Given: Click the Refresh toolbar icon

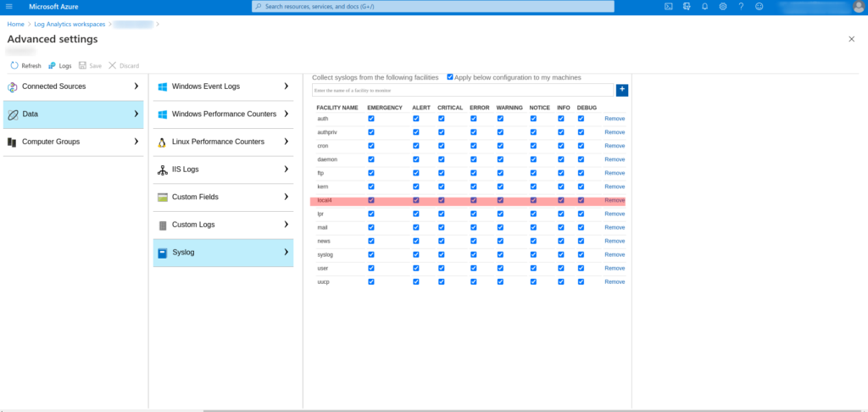Looking at the screenshot, I should click(x=14, y=65).
